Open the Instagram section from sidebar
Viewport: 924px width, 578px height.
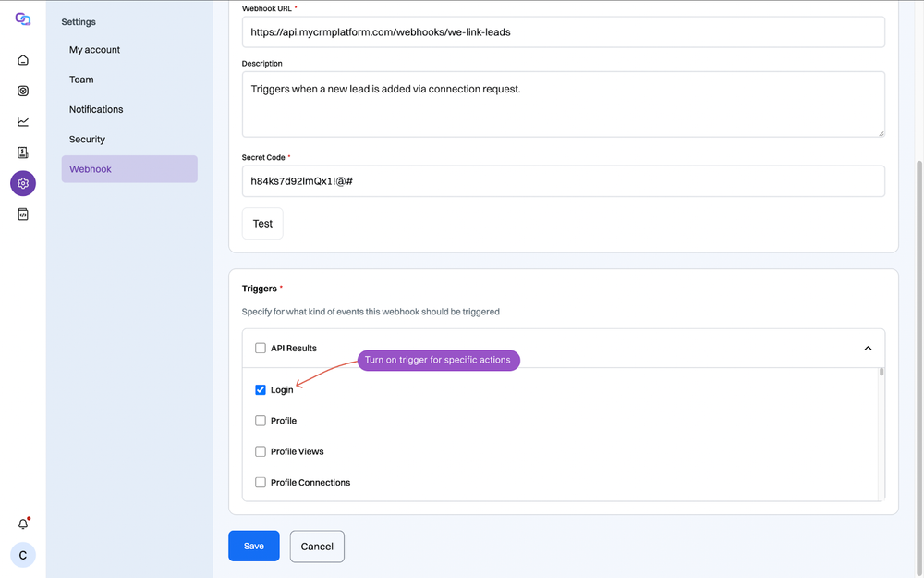[22, 91]
